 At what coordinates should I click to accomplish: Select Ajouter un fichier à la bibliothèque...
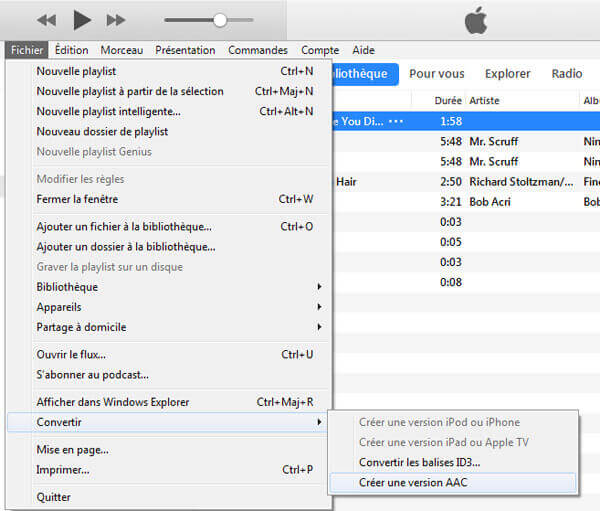168,227
